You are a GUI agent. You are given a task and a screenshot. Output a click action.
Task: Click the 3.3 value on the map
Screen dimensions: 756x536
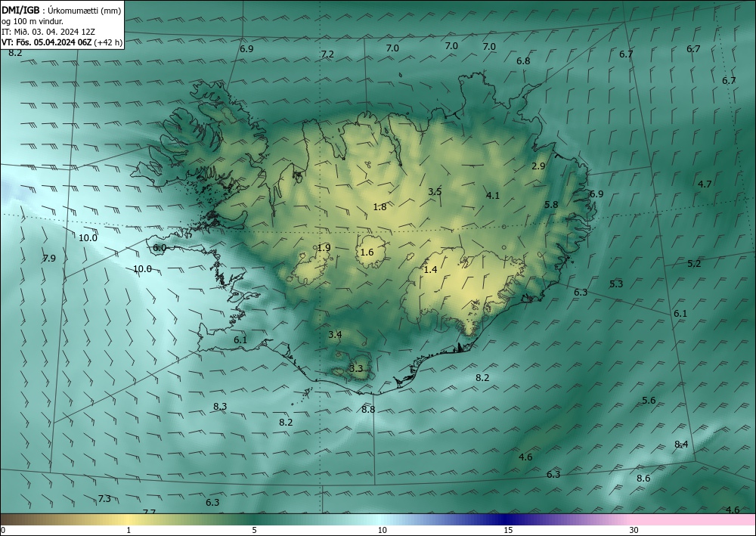356,369
